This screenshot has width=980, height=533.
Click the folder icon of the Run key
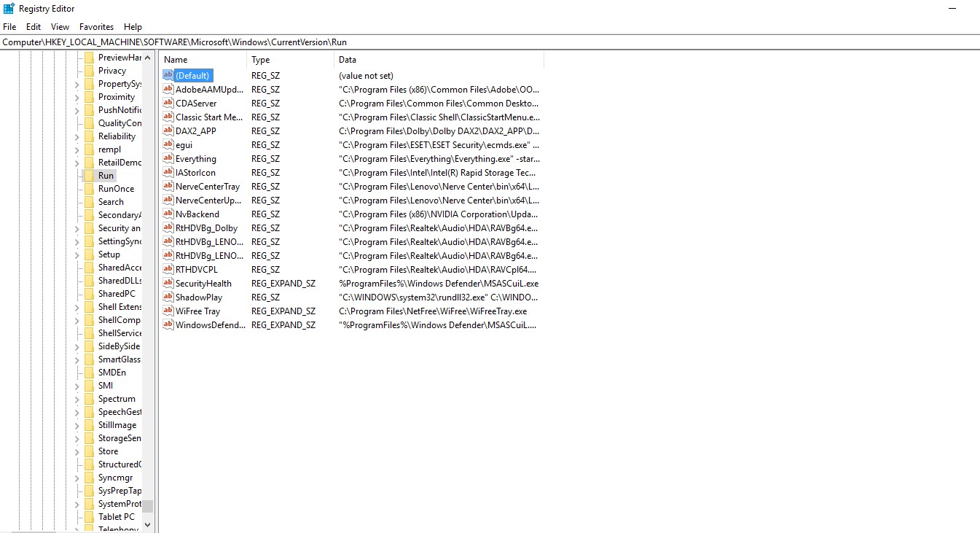tap(89, 176)
